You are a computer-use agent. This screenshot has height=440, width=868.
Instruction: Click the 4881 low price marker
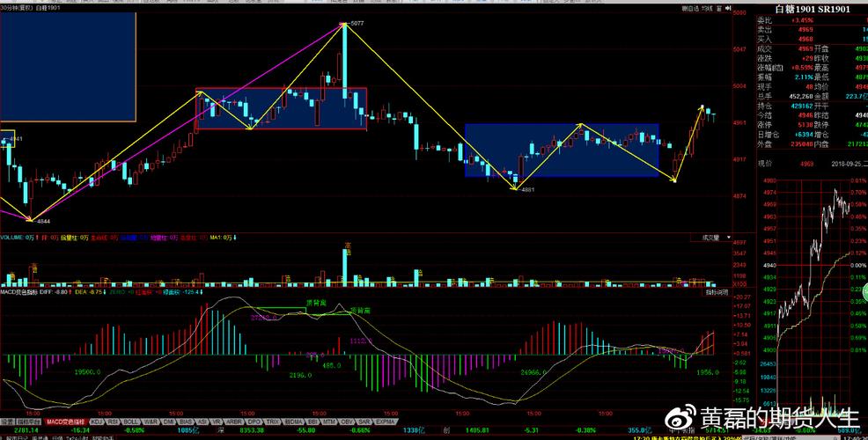point(527,190)
